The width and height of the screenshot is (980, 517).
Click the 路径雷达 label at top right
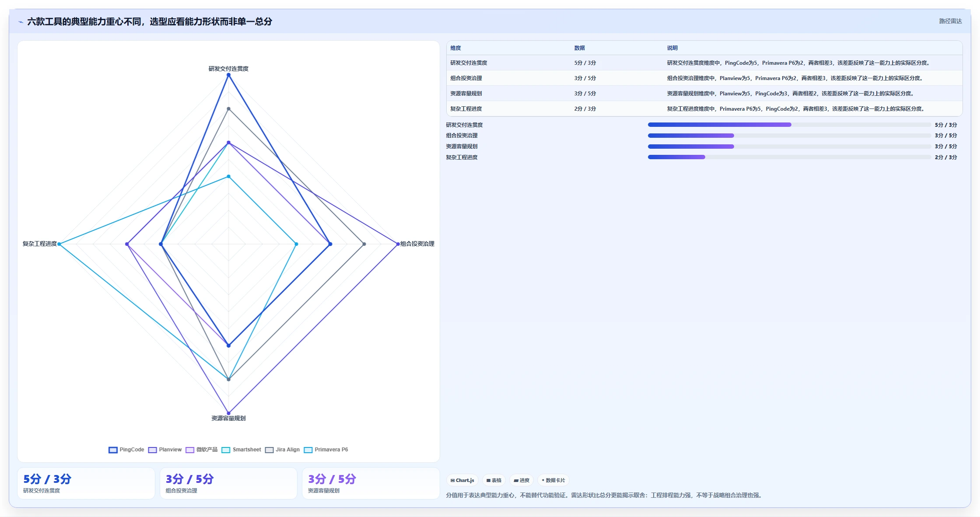click(x=950, y=21)
